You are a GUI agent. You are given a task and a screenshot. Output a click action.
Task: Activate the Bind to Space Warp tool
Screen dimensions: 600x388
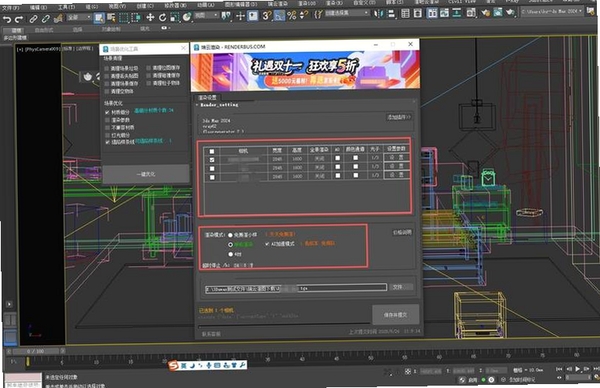(58, 18)
